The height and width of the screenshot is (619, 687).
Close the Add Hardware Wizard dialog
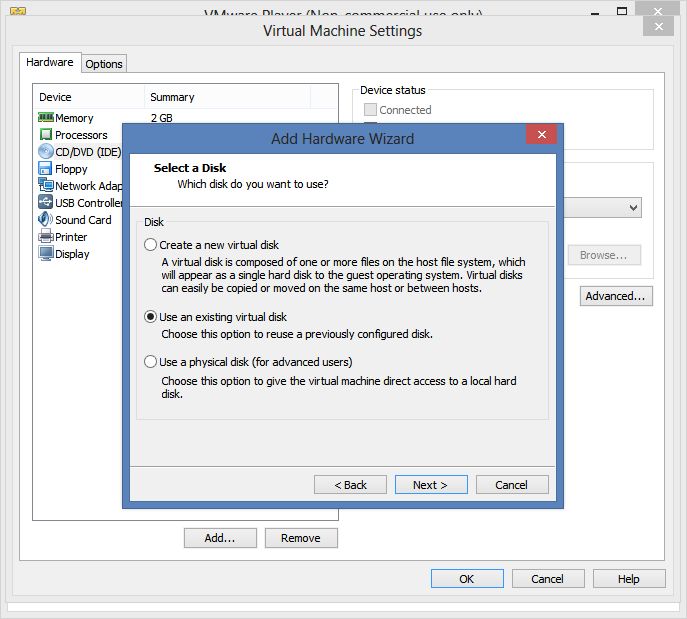(542, 134)
